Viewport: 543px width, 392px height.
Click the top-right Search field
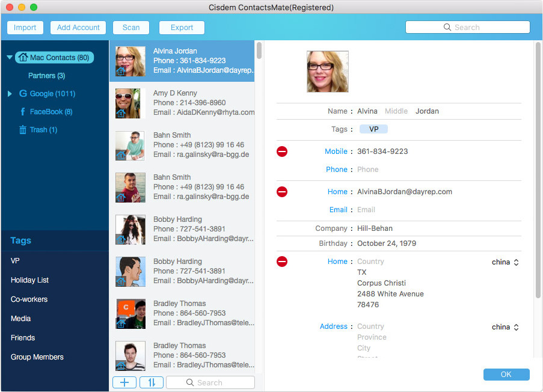coord(467,27)
